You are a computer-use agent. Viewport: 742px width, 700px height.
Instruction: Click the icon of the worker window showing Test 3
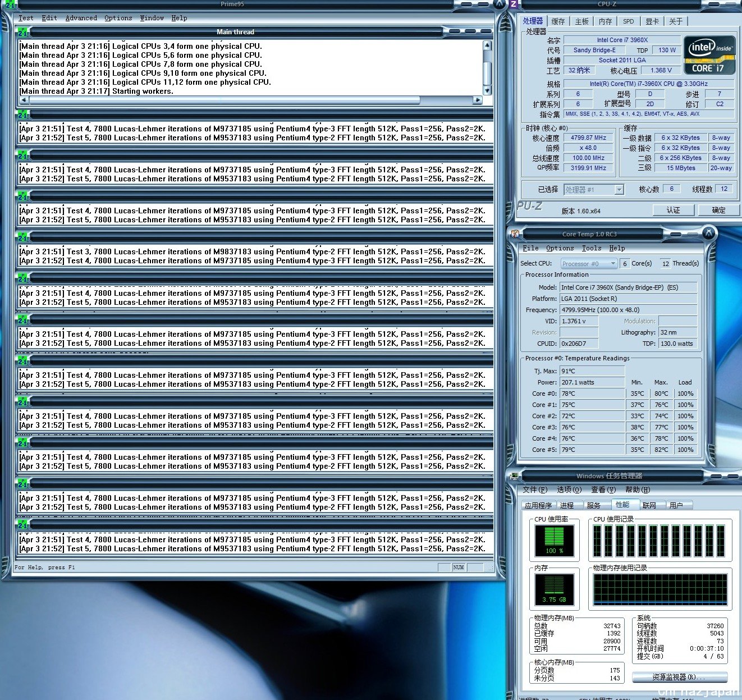coord(23,237)
